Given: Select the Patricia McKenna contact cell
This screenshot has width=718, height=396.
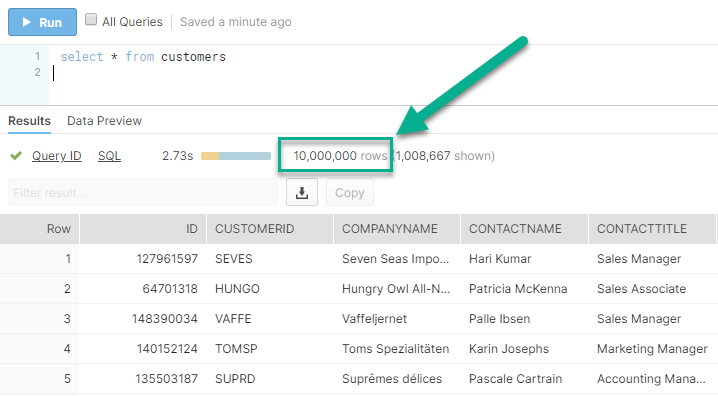Looking at the screenshot, I should 524,289.
